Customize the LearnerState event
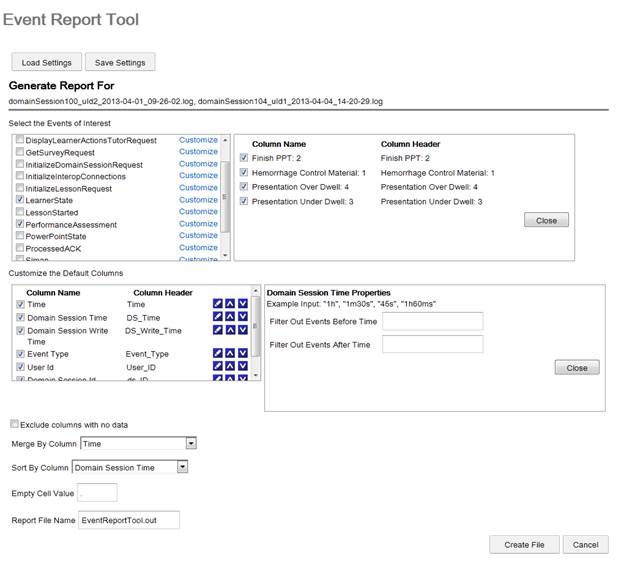624x572 pixels. pos(198,199)
